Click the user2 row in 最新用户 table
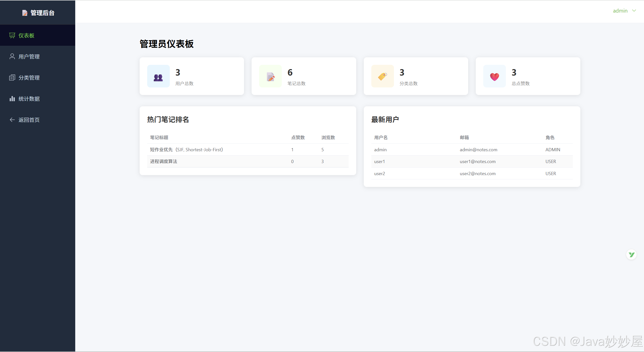644x352 pixels. [379, 174]
